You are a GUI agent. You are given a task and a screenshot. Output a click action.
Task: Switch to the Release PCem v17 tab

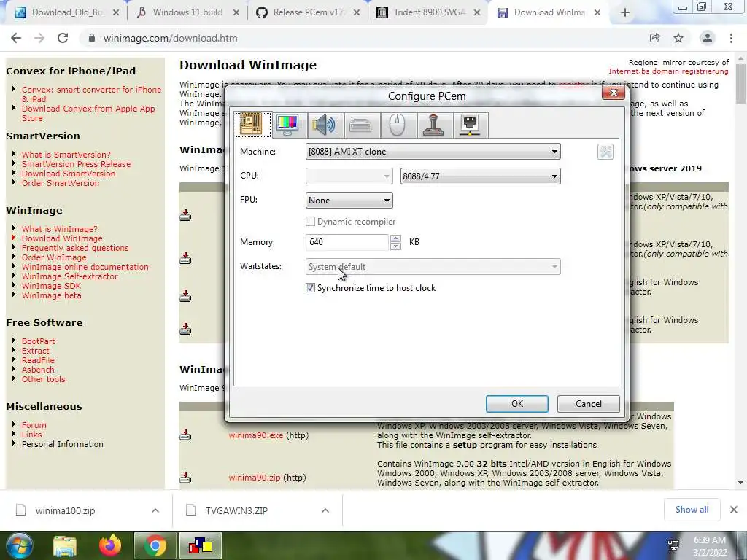tap(308, 12)
